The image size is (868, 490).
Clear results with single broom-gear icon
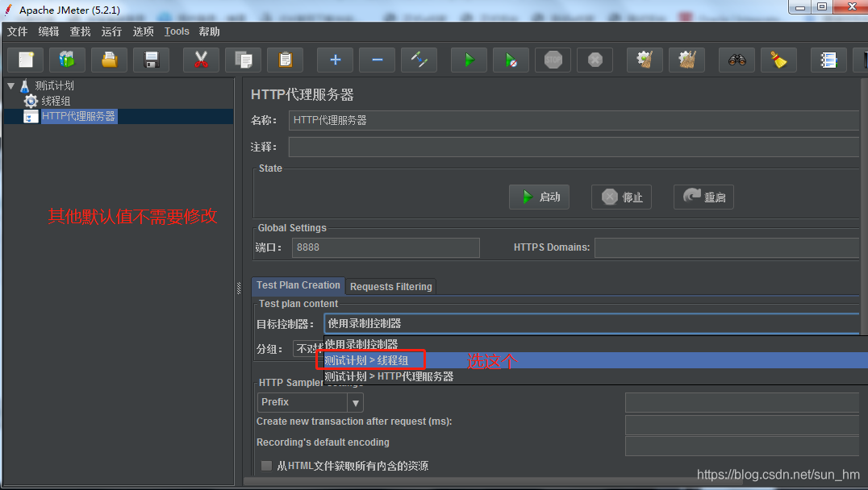point(645,60)
